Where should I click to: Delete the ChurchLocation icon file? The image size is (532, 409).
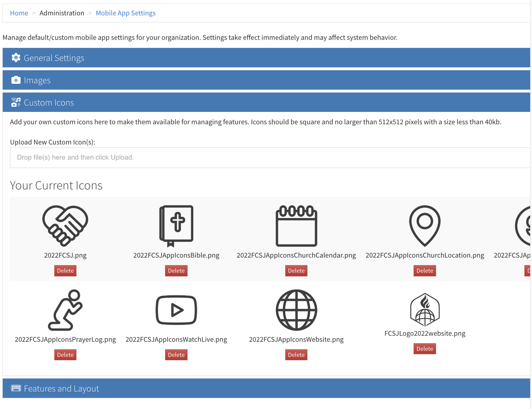coord(425,271)
